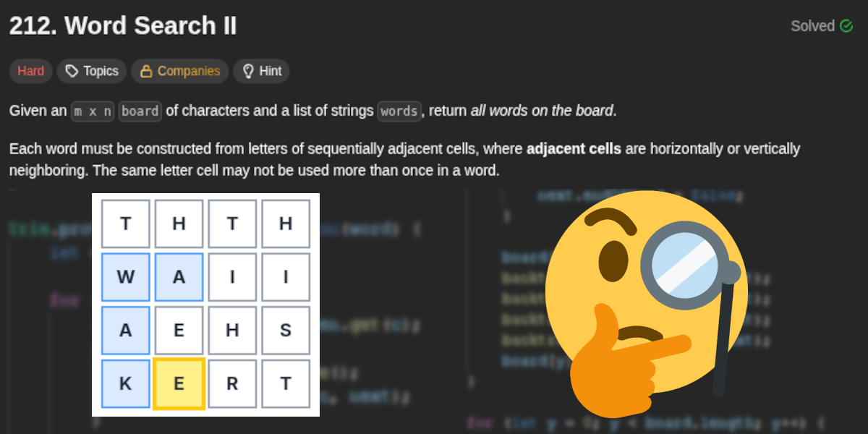The width and height of the screenshot is (868, 434).
Task: Click the inline code 'board' token
Action: [140, 111]
